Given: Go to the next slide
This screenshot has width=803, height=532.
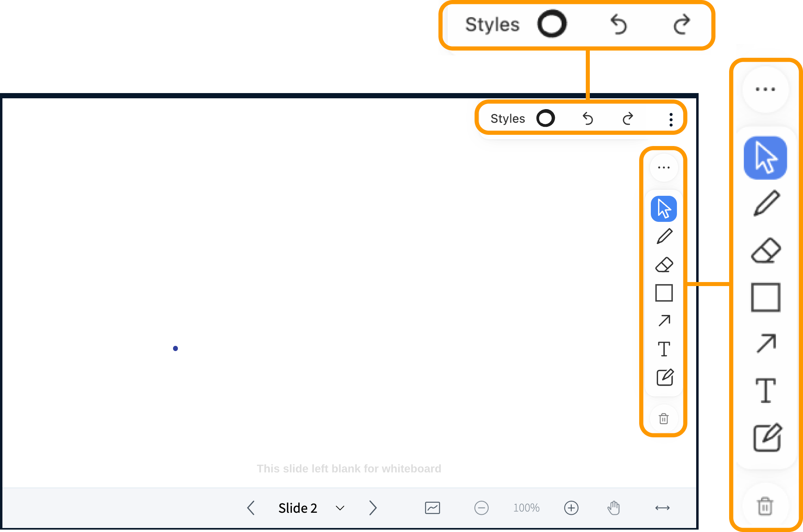Looking at the screenshot, I should (372, 508).
